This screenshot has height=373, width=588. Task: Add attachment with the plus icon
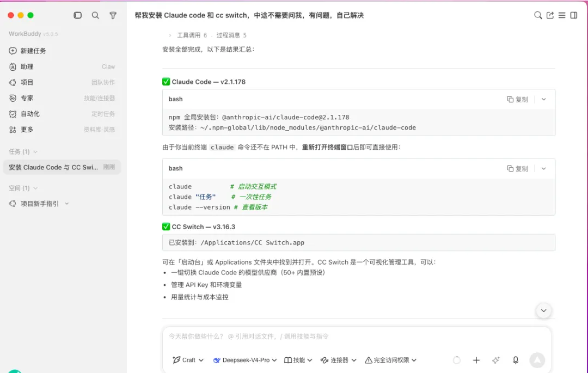tap(476, 360)
